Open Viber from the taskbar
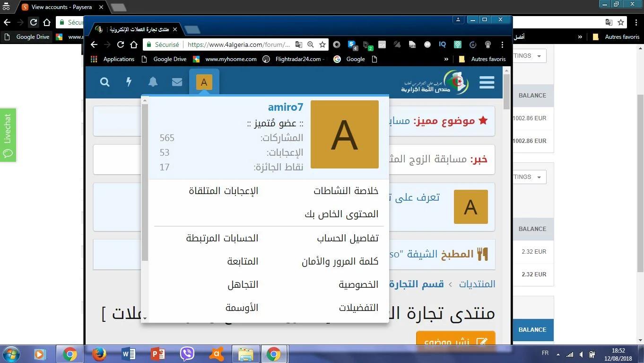This screenshot has width=644, height=363. [x=188, y=354]
